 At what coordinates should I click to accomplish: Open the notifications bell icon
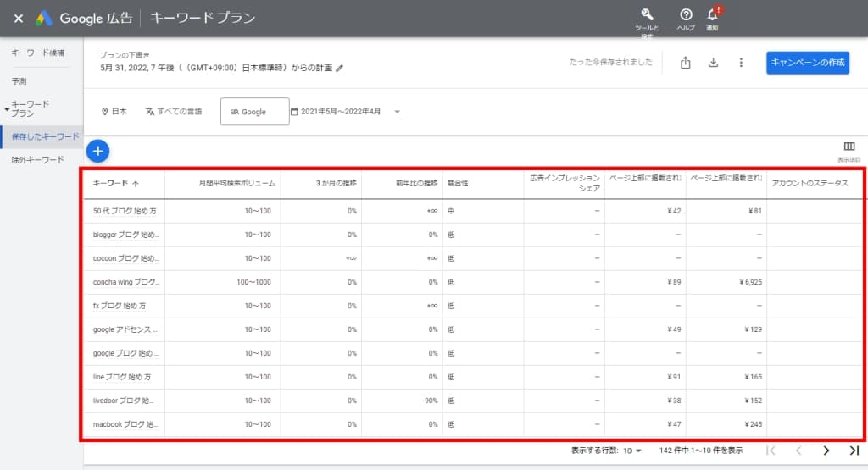tap(712, 15)
